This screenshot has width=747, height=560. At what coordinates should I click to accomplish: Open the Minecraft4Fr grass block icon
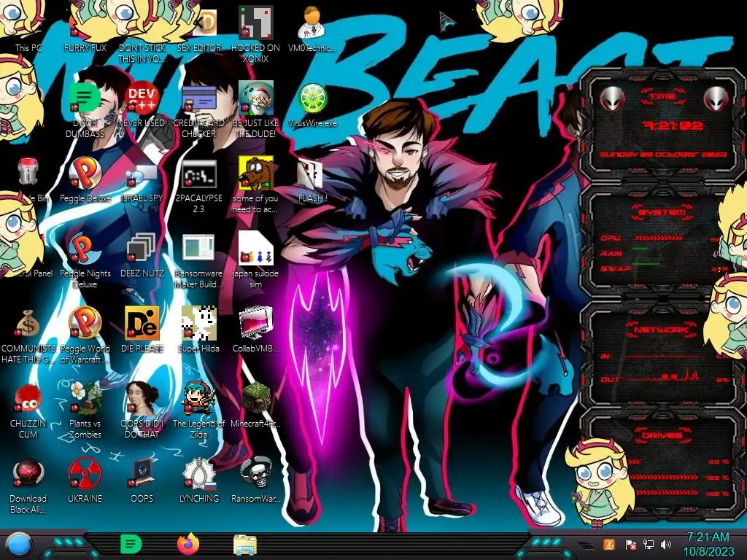[256, 397]
